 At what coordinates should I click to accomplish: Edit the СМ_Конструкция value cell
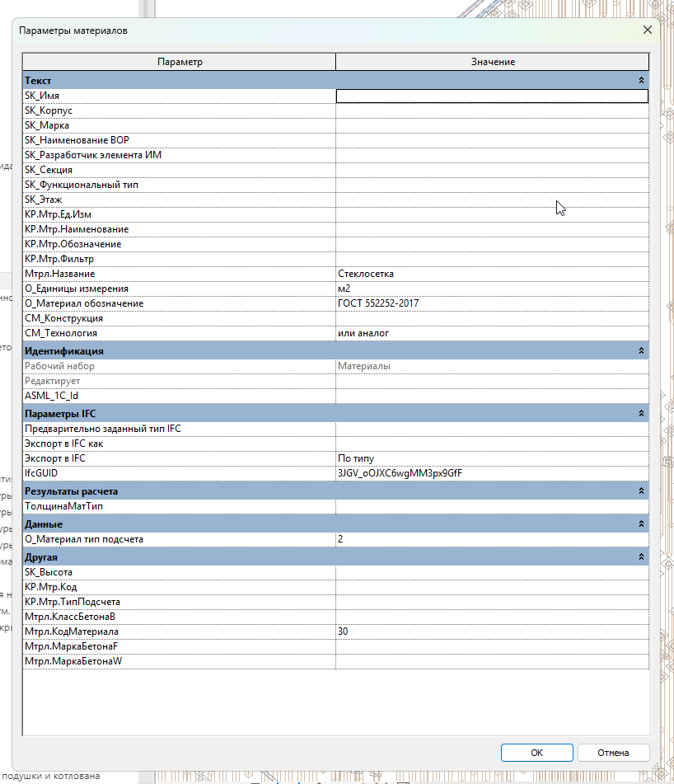point(492,318)
